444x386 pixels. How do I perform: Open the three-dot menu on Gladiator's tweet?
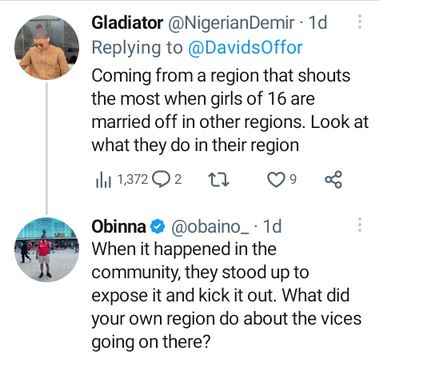[x=360, y=22]
